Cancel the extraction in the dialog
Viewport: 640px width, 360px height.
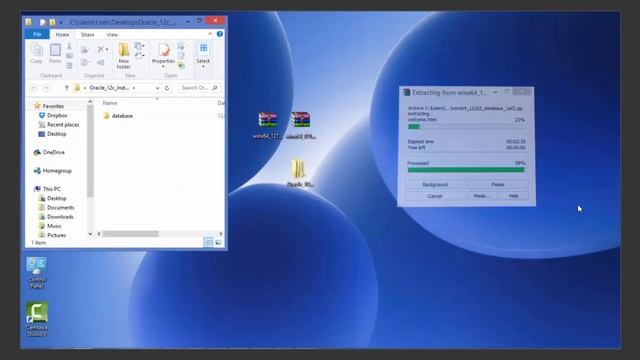point(435,196)
